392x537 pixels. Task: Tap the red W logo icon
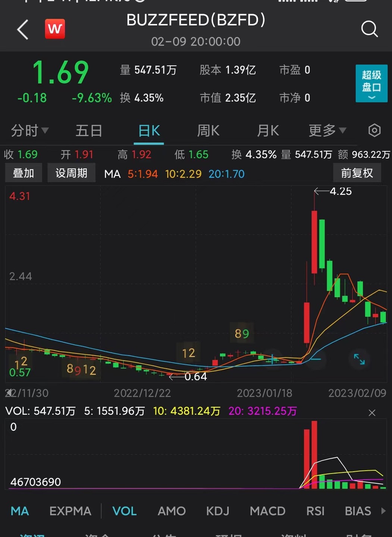(55, 29)
